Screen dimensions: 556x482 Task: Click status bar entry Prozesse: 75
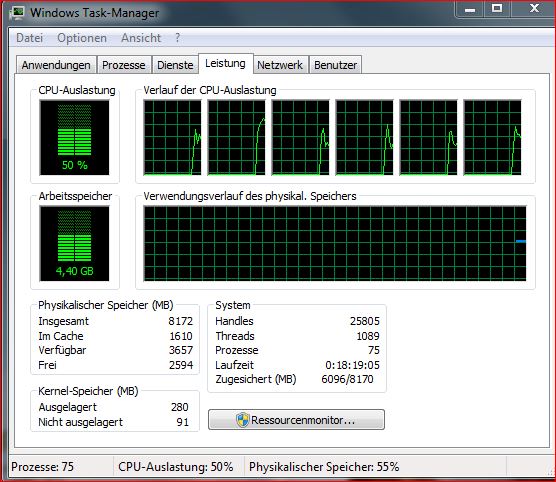pyautogui.click(x=43, y=467)
